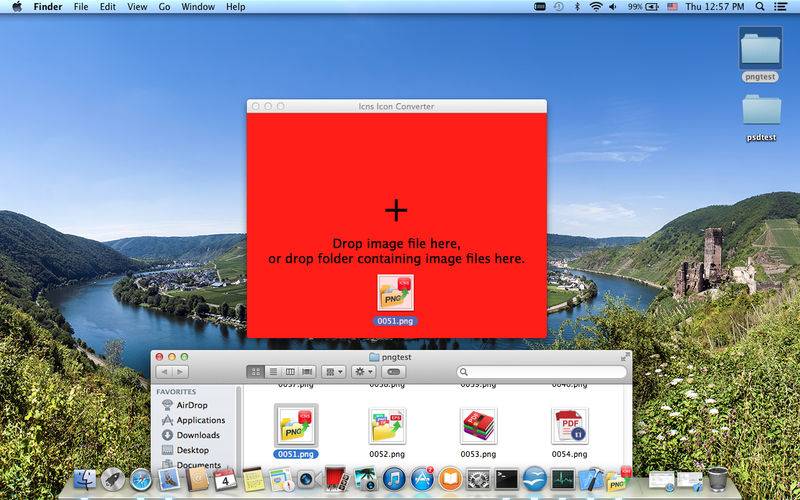
Task: Launch Xcode hammer icon in the Dock
Action: (x=591, y=480)
